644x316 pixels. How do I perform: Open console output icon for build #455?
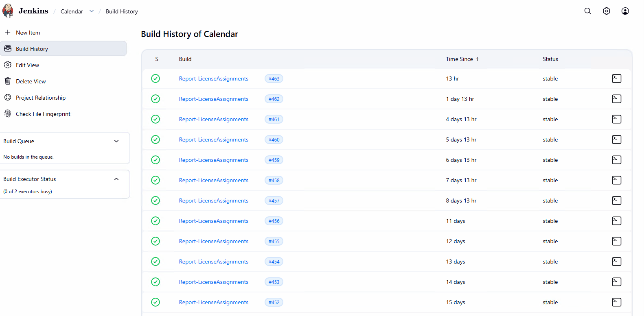(x=616, y=241)
